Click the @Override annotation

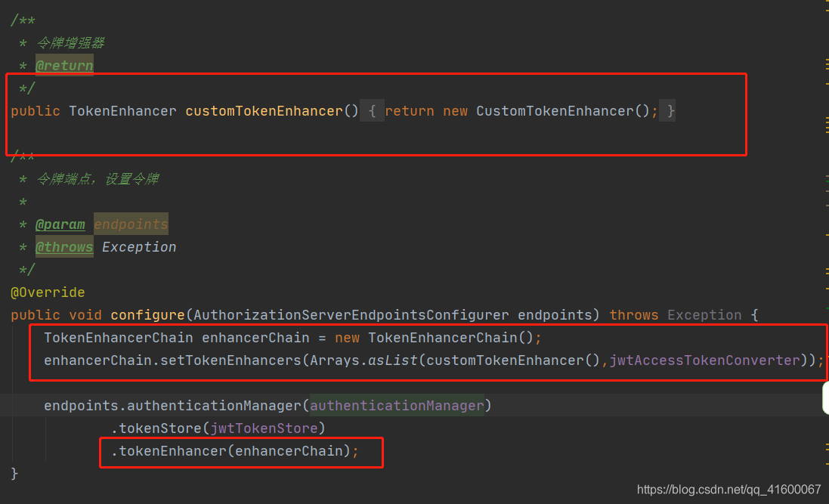click(48, 292)
